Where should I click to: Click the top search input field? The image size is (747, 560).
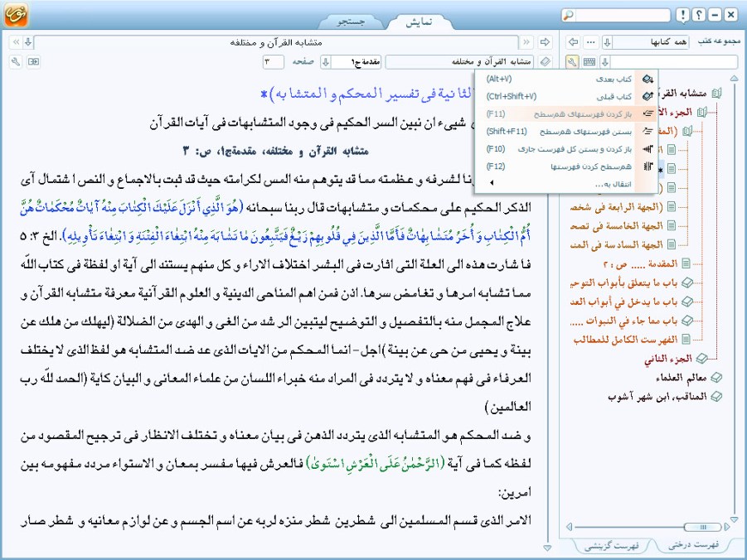tap(622, 15)
